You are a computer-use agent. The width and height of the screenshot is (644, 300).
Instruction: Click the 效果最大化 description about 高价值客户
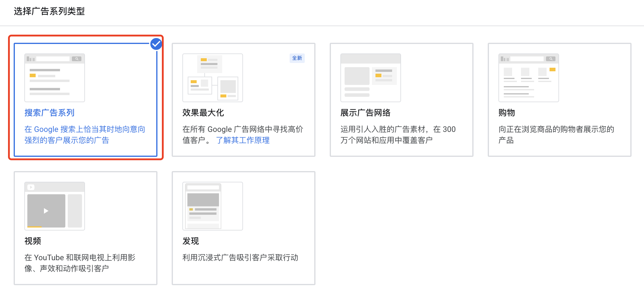coord(243,135)
